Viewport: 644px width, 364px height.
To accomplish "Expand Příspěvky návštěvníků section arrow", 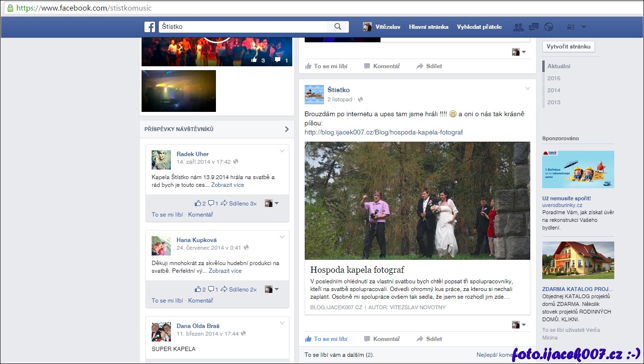I will [286, 129].
